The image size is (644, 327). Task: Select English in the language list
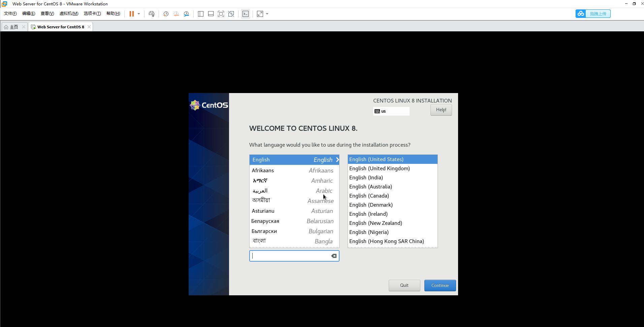[294, 160]
